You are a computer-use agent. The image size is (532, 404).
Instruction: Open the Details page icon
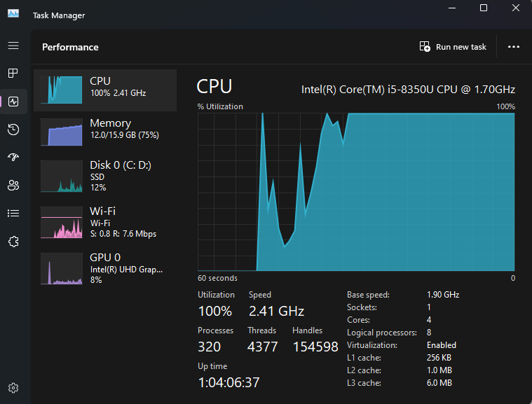(x=13, y=213)
